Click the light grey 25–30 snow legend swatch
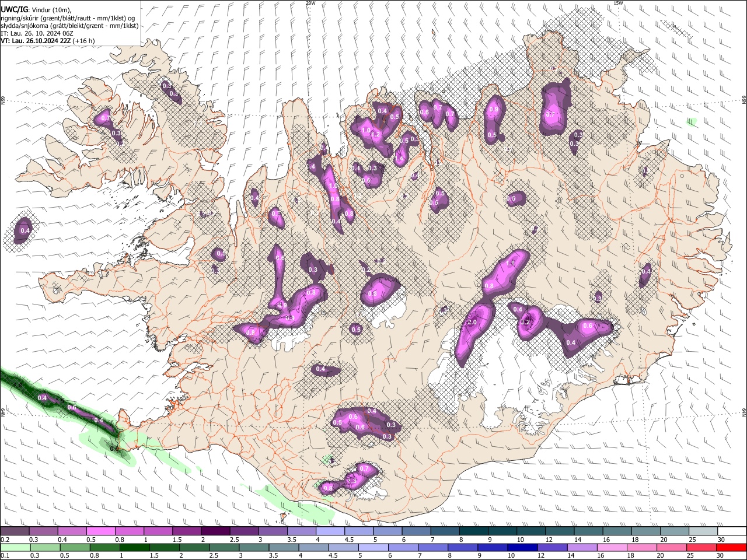This screenshot has height=560, width=747. point(703,531)
